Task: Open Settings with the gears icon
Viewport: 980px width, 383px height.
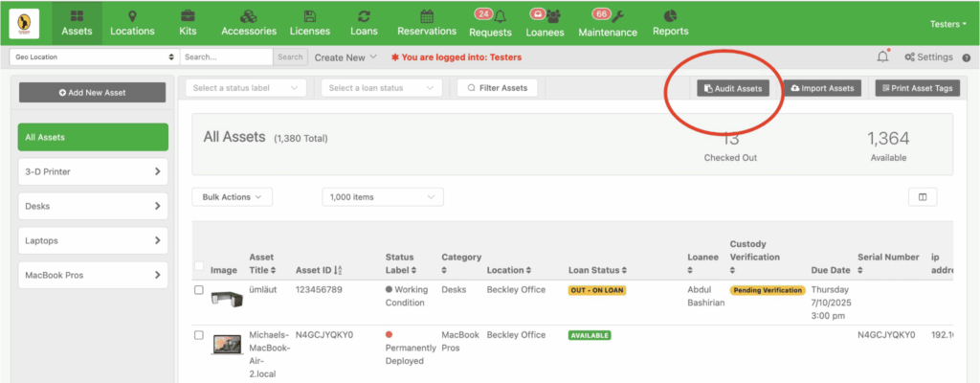Action: click(x=928, y=56)
